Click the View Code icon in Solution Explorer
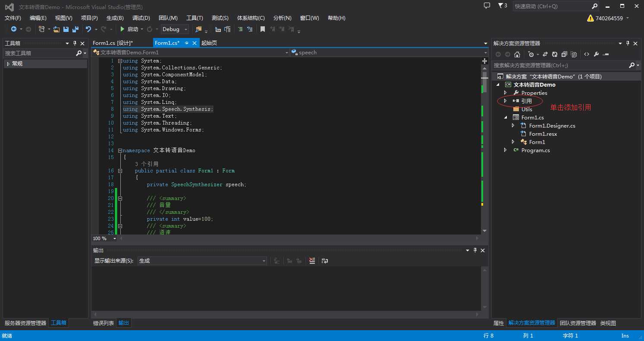The width and height of the screenshot is (644, 341). coord(587,54)
